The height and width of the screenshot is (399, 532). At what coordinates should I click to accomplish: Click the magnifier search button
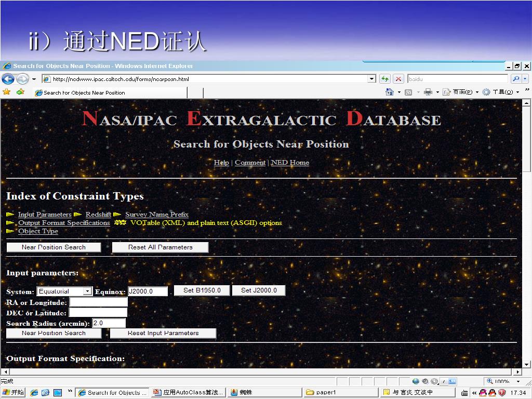click(516, 79)
